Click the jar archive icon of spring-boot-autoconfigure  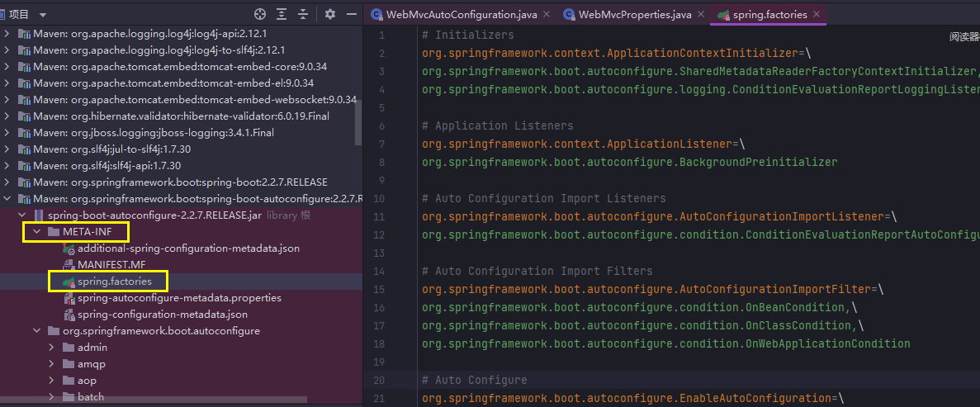coord(38,215)
